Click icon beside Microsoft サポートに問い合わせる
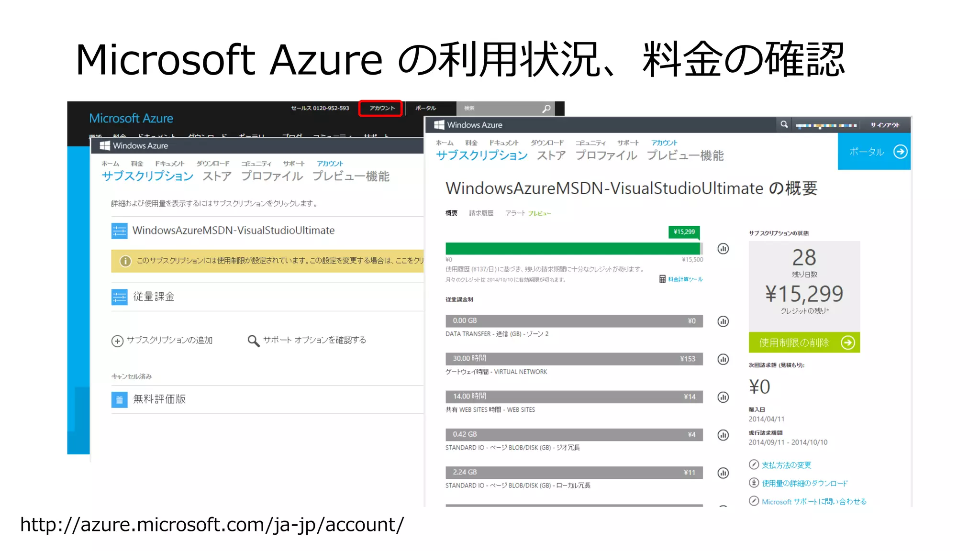Image resolution: width=980 pixels, height=551 pixels. [x=754, y=501]
